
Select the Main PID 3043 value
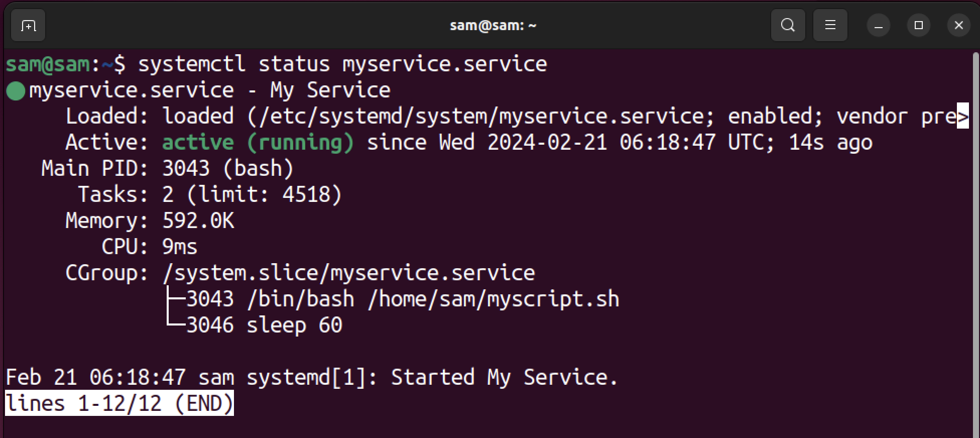(186, 168)
